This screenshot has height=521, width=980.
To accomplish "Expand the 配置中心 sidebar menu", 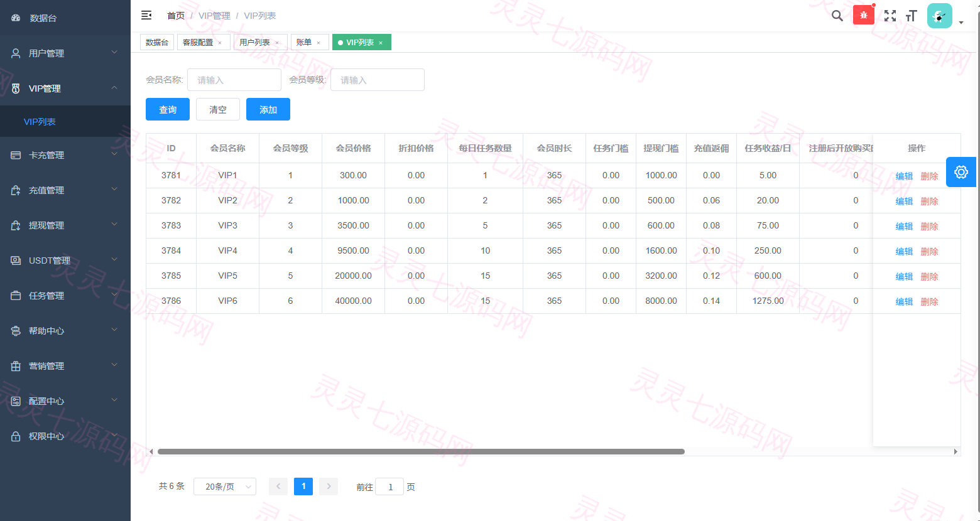I will 65,401.
